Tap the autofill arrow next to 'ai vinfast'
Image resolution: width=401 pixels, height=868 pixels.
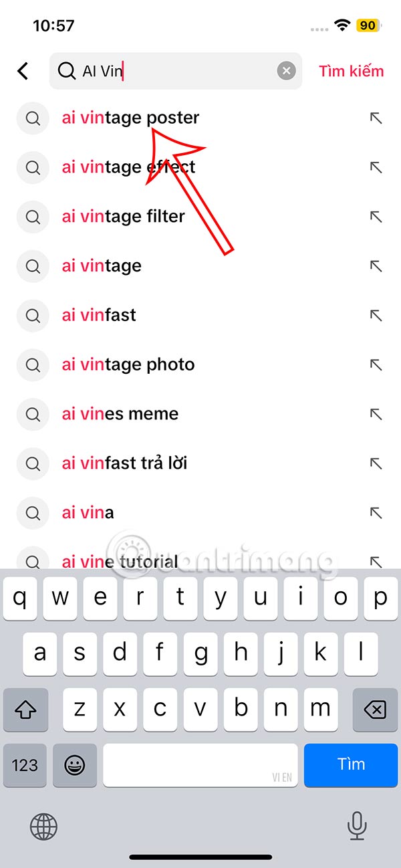[376, 316]
